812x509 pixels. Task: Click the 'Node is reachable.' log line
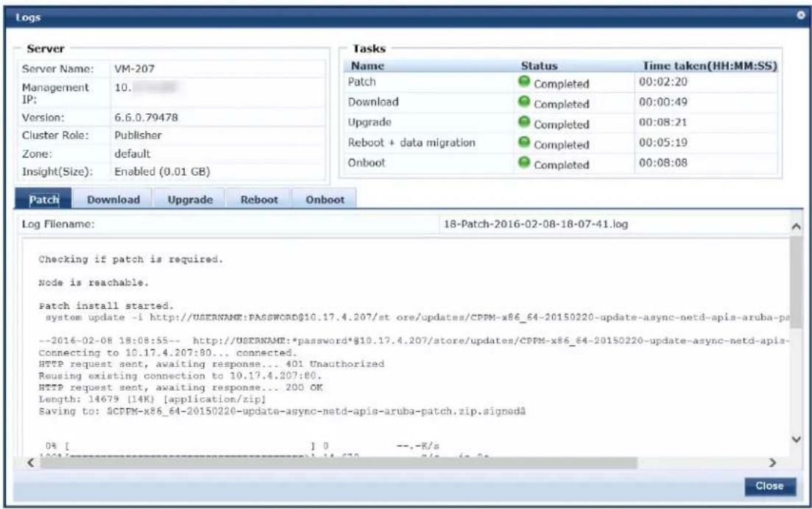pyautogui.click(x=93, y=282)
